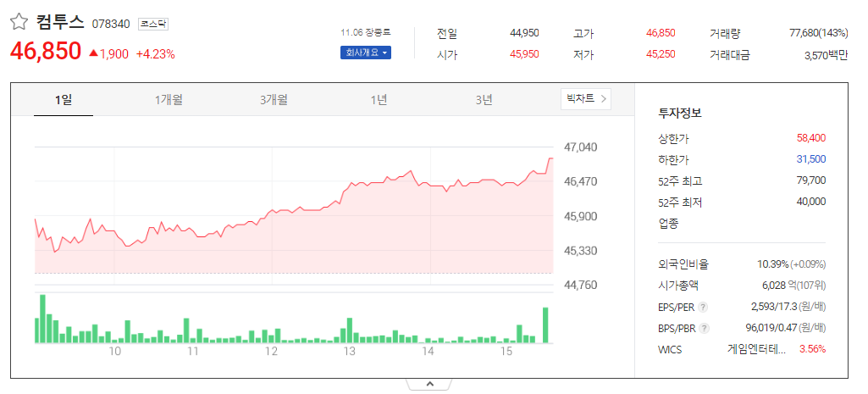Screen dimensions: 868x394
Task: Click the tall green volume bar at close
Action: (x=545, y=325)
